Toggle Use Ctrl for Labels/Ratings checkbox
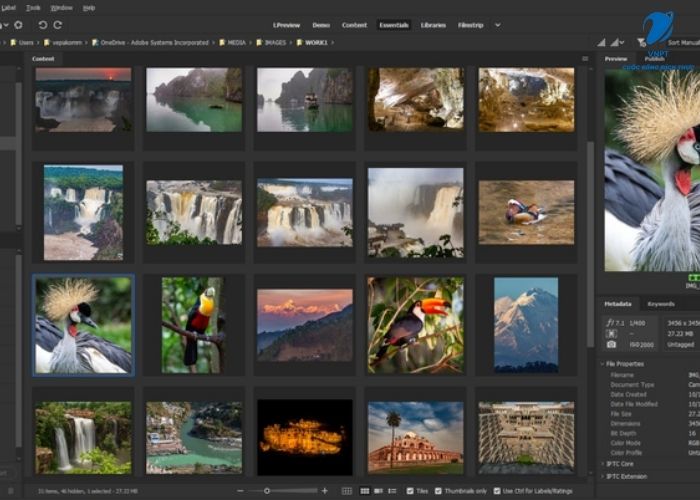The width and height of the screenshot is (700, 500). coord(497,491)
